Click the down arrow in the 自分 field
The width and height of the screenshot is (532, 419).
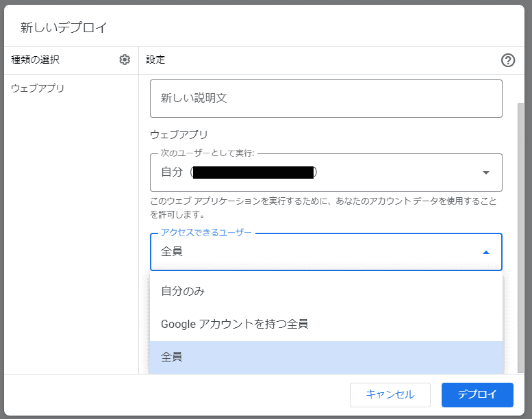pos(486,173)
